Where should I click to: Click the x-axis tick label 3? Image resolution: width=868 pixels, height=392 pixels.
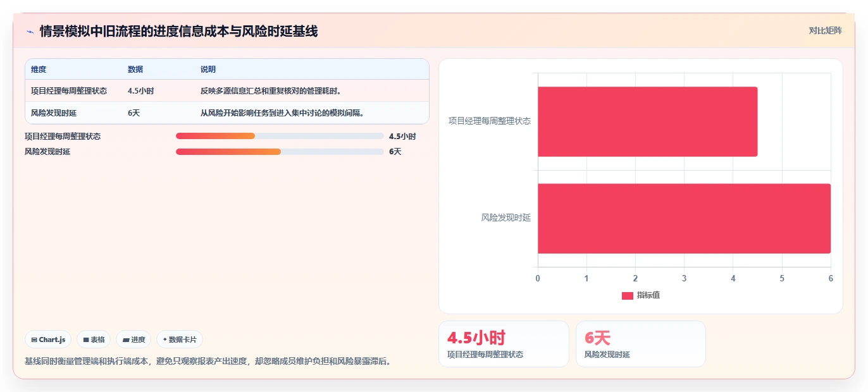(684, 278)
